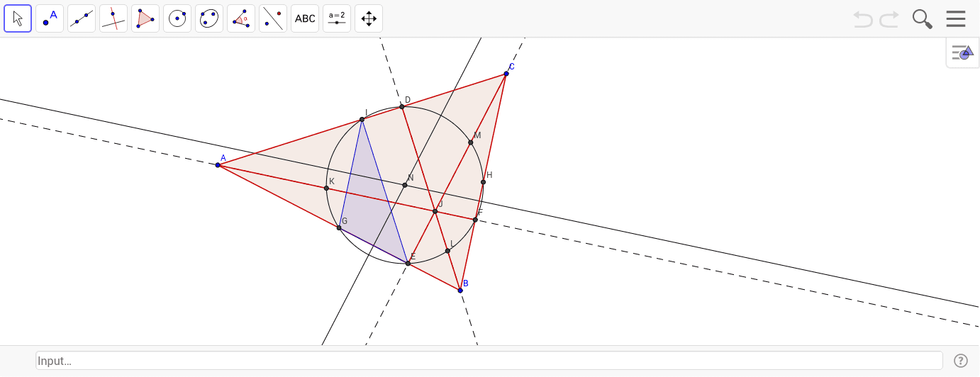Click point E on the circle
Screen dimensions: 980x377
click(408, 264)
